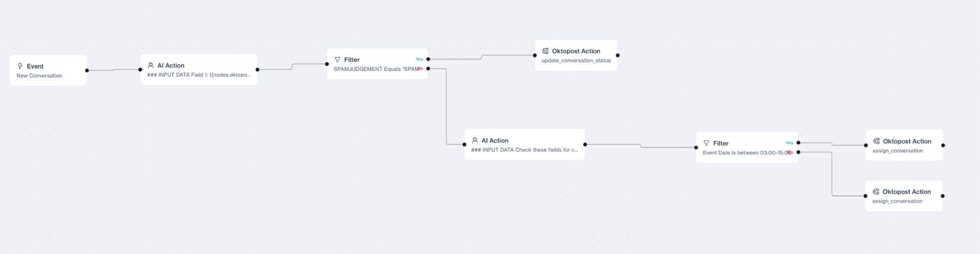Click the Event Date Filter input connector
The height and width of the screenshot is (254, 980).
(696, 148)
